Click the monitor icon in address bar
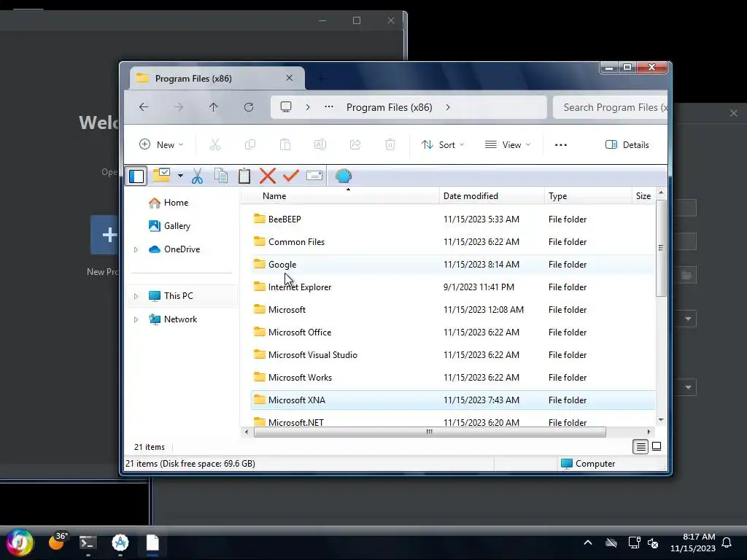Screen dimensions: 747x560 click(x=286, y=107)
